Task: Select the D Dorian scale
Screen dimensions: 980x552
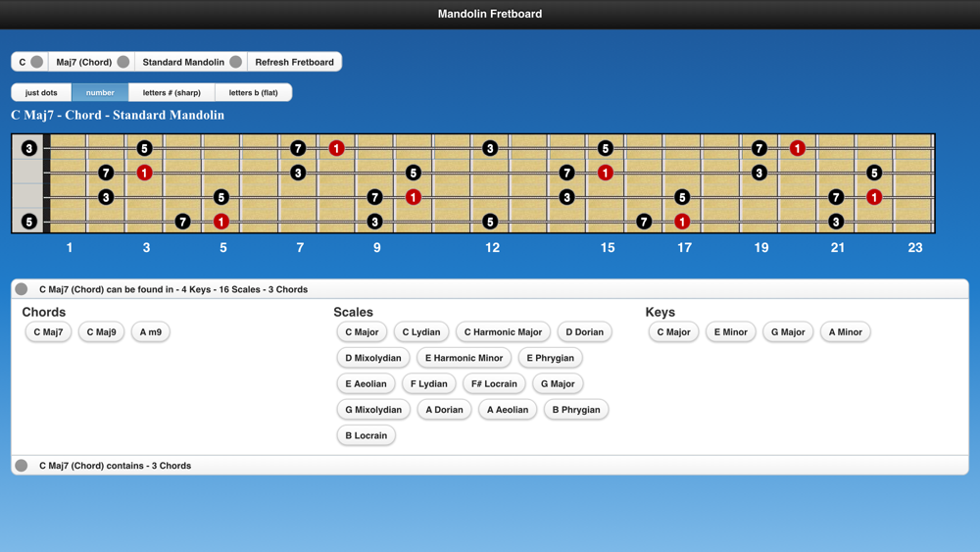Action: click(x=584, y=332)
